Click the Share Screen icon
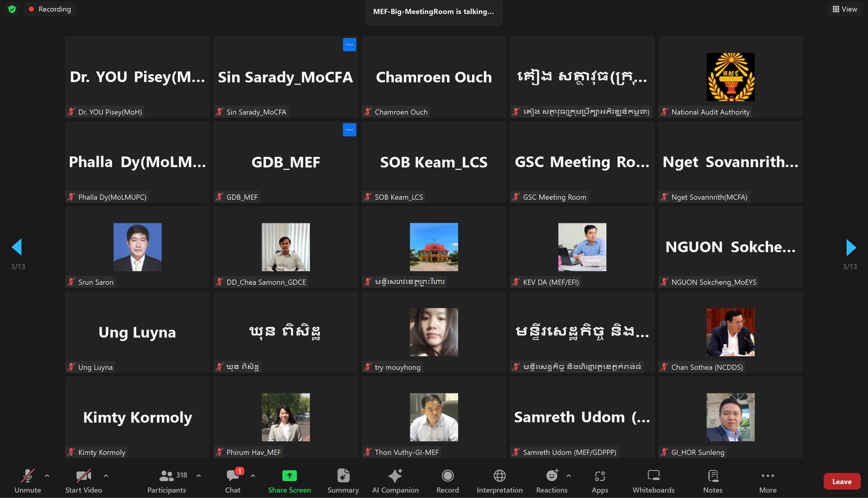Viewport: 868px width, 498px height. (x=289, y=476)
